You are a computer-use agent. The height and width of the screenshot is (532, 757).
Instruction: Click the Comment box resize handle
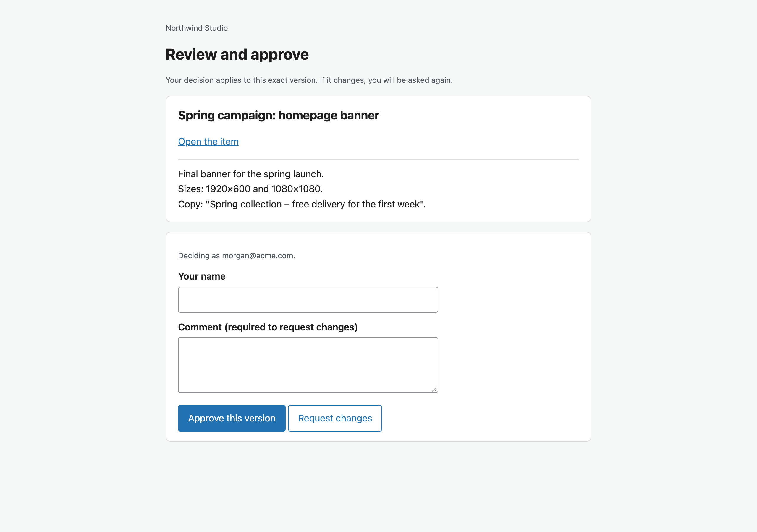434,389
